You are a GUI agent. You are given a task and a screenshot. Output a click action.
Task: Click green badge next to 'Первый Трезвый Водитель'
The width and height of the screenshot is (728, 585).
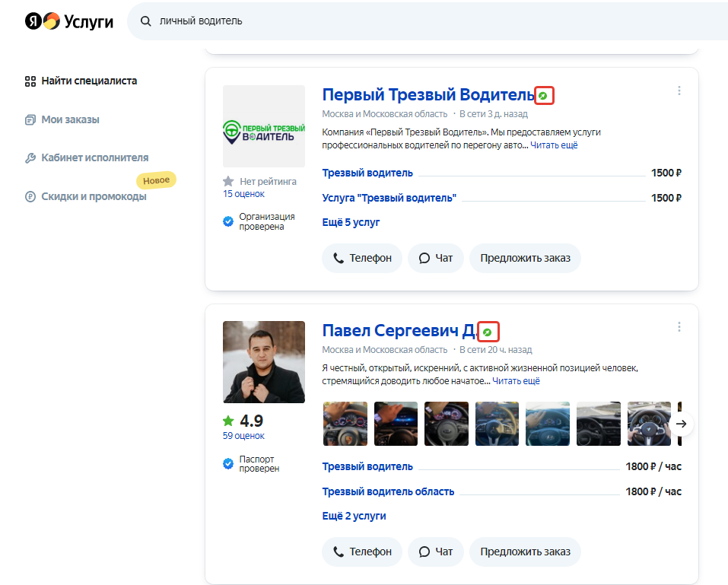pos(542,96)
